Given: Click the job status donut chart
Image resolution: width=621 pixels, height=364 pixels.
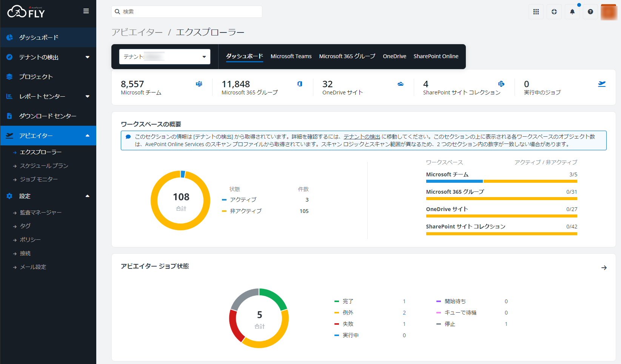Looking at the screenshot, I should click(x=259, y=318).
